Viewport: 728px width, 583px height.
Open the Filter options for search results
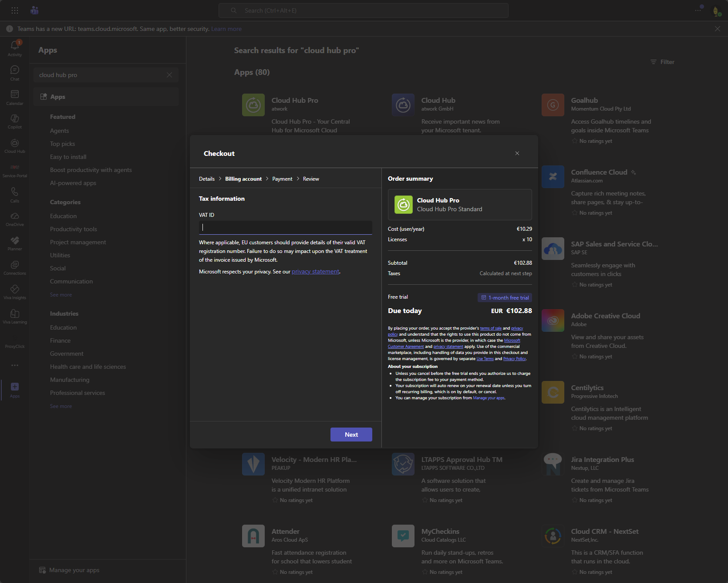coord(662,62)
